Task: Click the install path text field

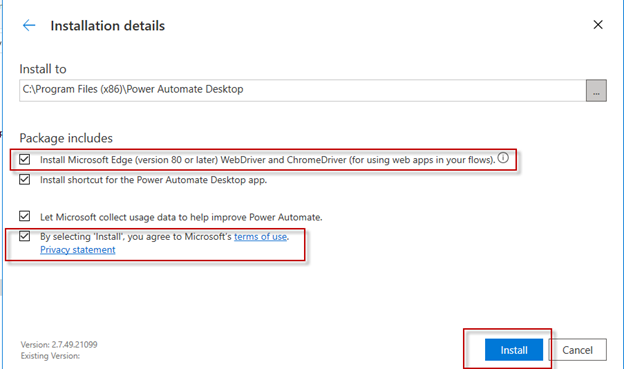Action: (302, 90)
